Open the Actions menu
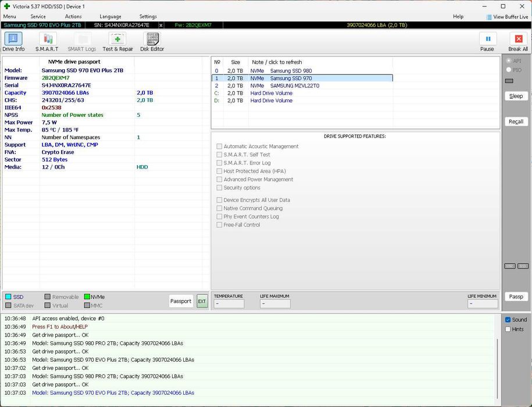The height and width of the screenshot is (407, 532). tap(73, 16)
